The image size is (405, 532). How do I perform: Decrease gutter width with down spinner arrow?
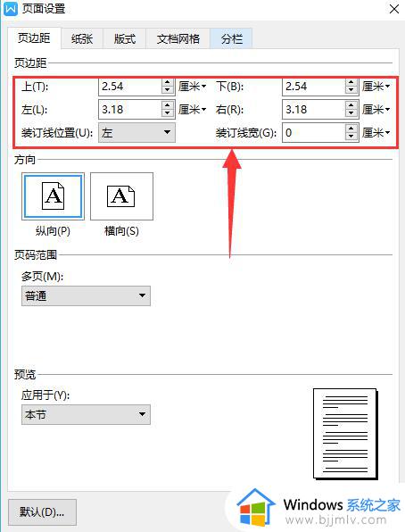pyautogui.click(x=351, y=137)
